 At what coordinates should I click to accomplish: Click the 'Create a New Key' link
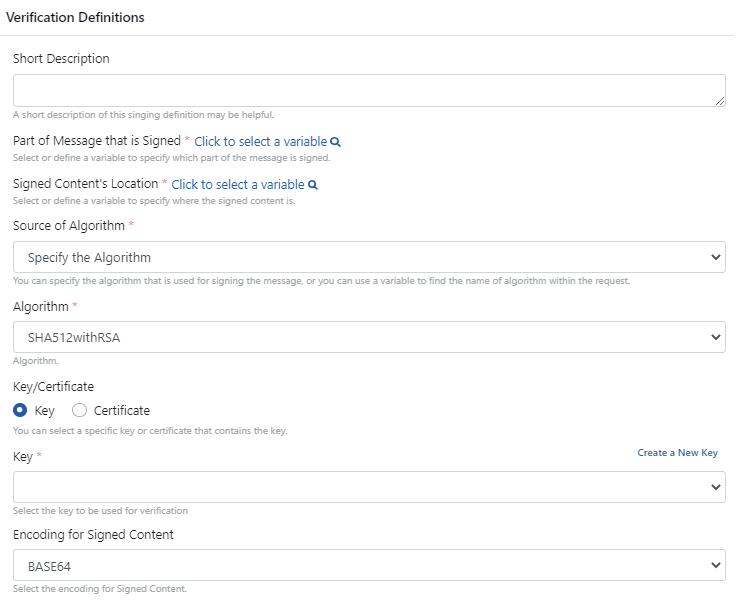tap(677, 453)
